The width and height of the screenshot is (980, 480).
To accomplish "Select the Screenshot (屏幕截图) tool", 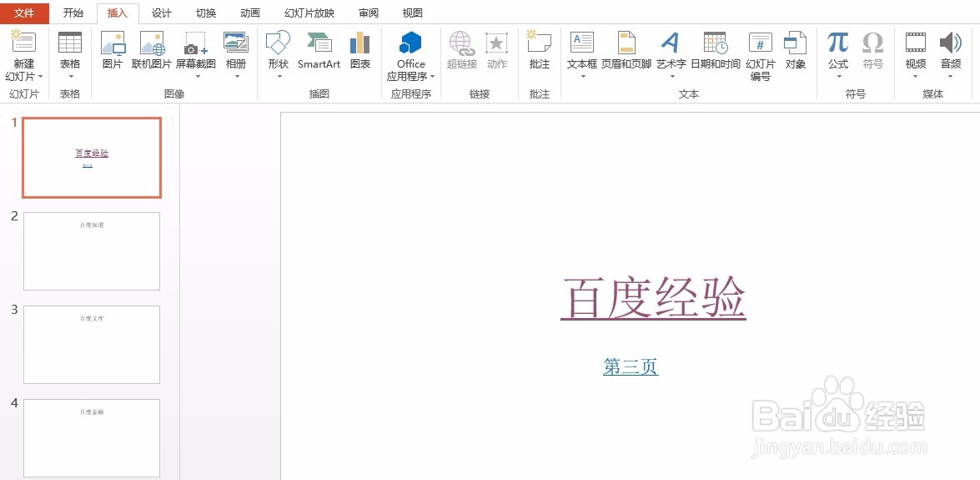I will (196, 43).
